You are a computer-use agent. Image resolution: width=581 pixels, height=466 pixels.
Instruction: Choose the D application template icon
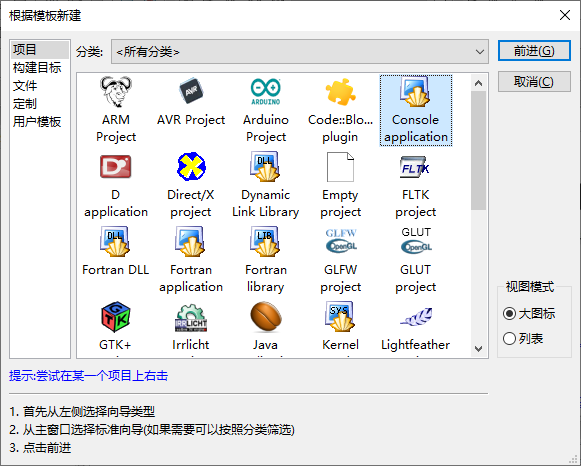click(116, 166)
